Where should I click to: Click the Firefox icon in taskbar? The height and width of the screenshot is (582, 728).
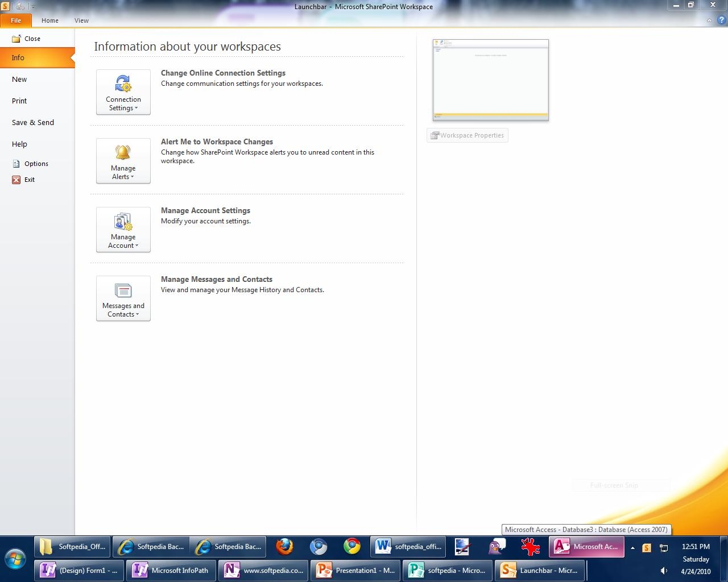(x=285, y=547)
